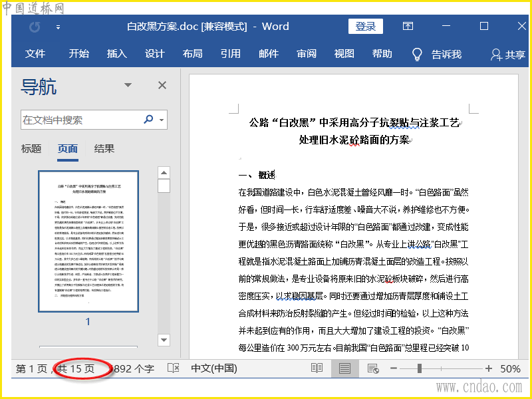Click the title text 白改黑方案.doc
The image size is (532, 399).
click(162, 27)
